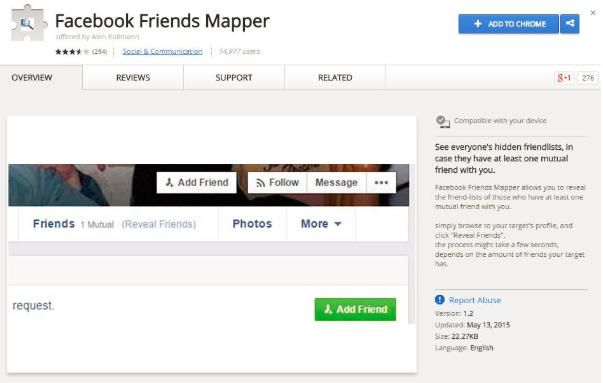Screen dimensions: 603x383
Task: Click the offered by Alon Kollmann text
Action: (x=97, y=37)
